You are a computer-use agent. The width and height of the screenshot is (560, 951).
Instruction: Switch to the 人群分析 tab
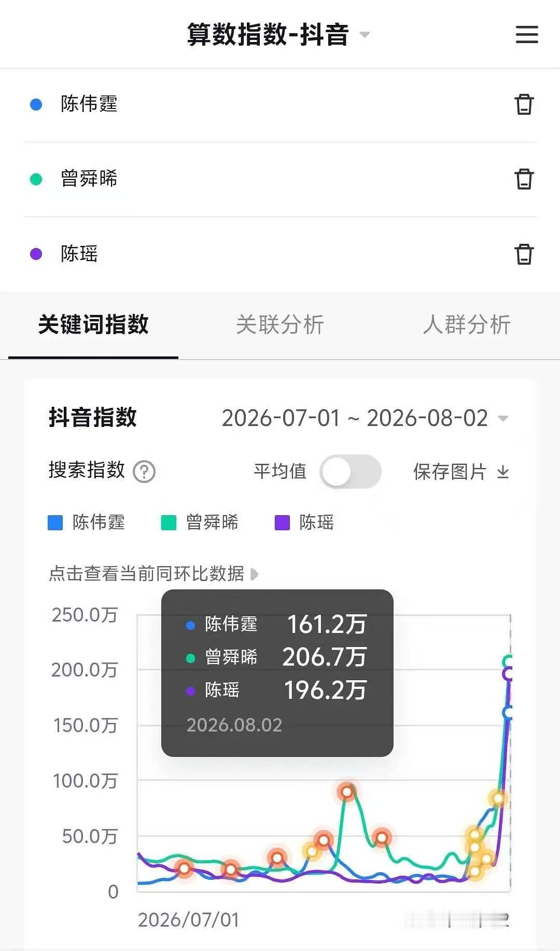tap(467, 325)
